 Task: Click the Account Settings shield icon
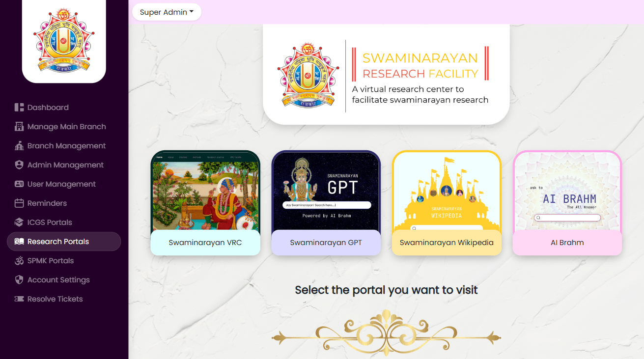tap(19, 280)
